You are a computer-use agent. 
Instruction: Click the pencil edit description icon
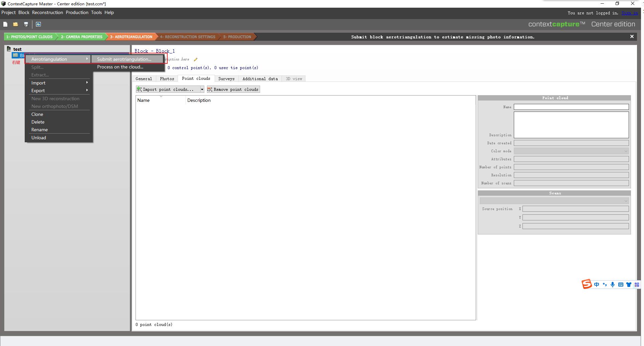coord(196,59)
